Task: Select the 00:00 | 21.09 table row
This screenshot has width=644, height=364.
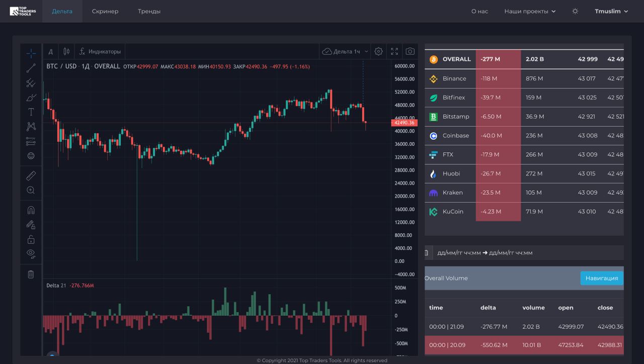Action: pos(524,327)
